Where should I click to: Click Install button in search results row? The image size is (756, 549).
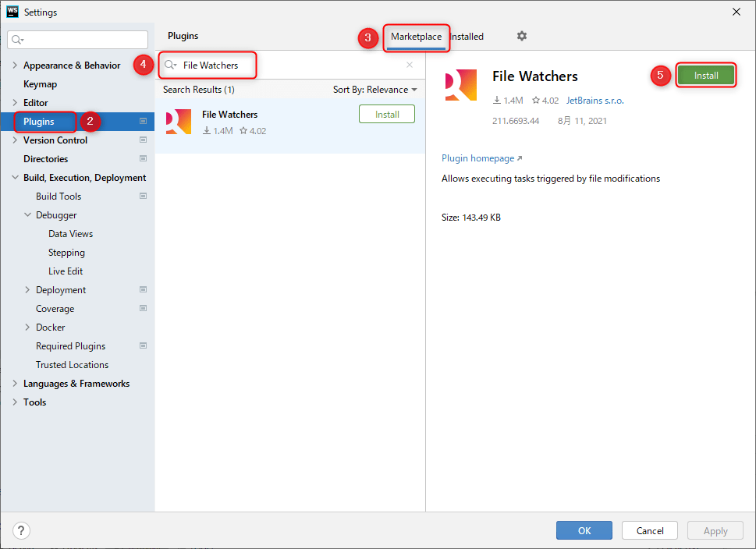[387, 114]
